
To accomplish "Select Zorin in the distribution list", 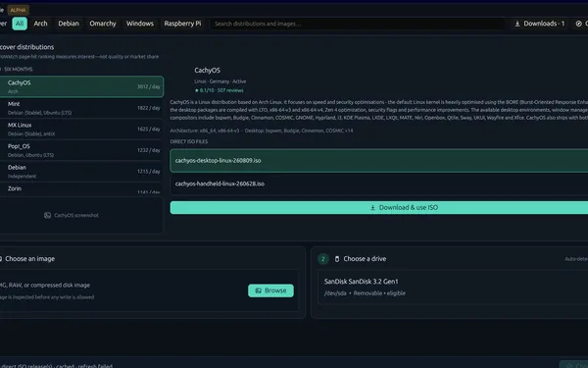I will pyautogui.click(x=81, y=188).
